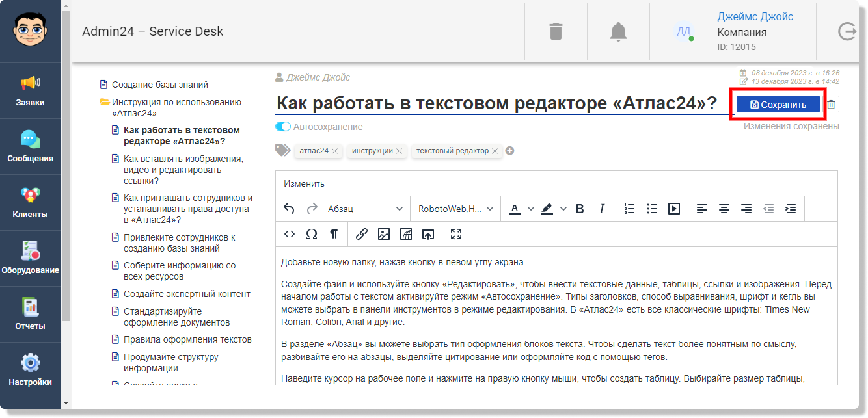This screenshot has height=418, width=868.
Task: Click the undo arrow in editor toolbar
Action: [290, 209]
